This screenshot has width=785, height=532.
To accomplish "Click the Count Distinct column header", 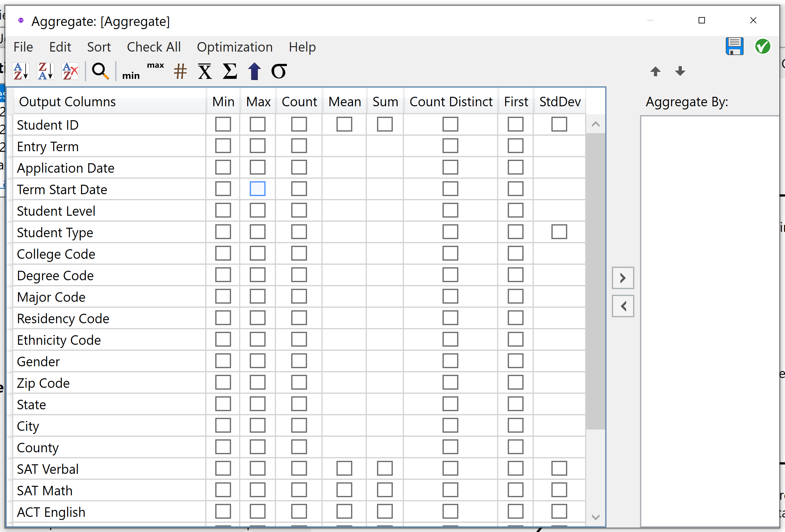I will tap(451, 102).
